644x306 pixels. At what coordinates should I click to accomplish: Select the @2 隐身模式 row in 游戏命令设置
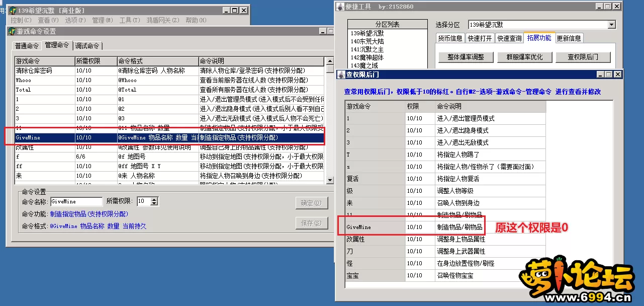click(170, 109)
